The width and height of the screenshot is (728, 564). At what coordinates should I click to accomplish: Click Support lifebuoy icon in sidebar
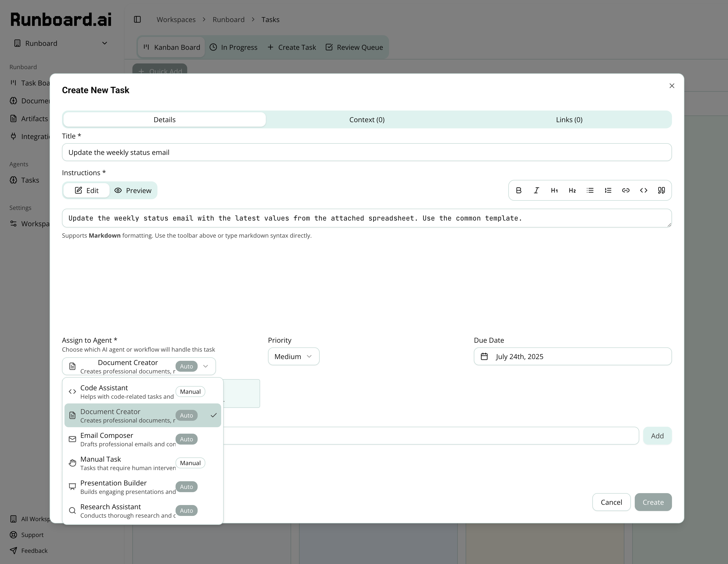pos(13,535)
